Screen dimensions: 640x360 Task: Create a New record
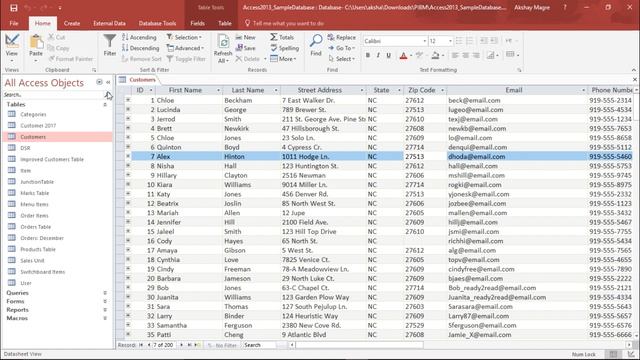click(245, 37)
